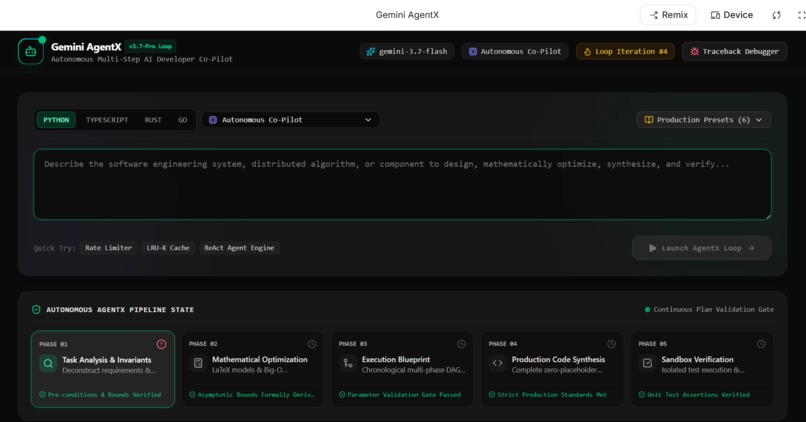Click the refresh icon next to Device
This screenshot has height=422, width=806.
pyautogui.click(x=776, y=15)
